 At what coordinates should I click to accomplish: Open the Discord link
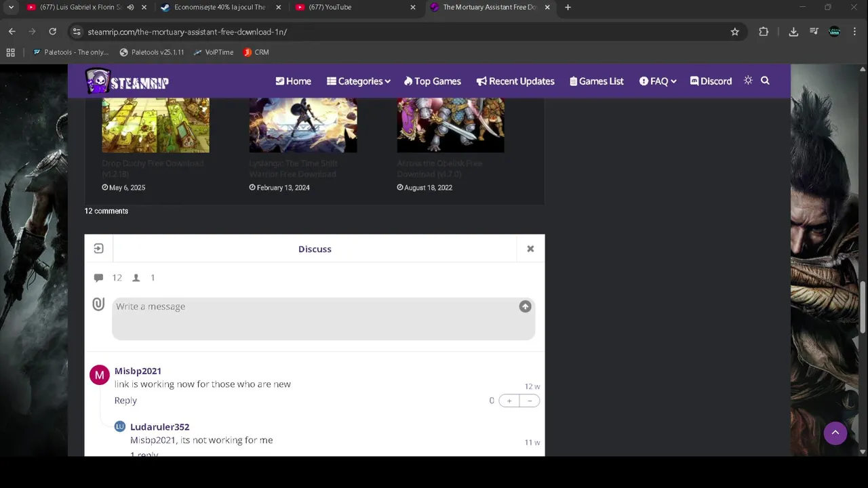(x=711, y=81)
